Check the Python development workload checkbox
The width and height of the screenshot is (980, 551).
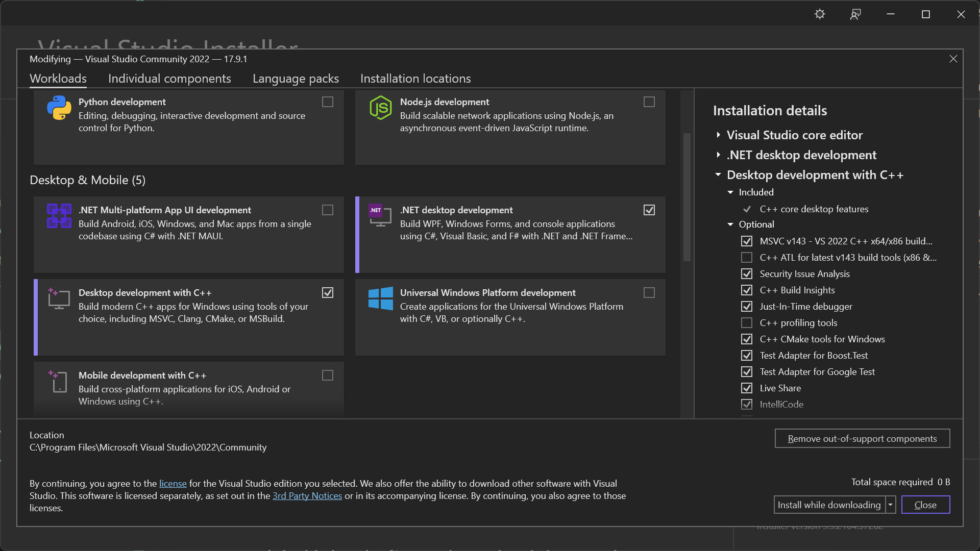(x=328, y=102)
